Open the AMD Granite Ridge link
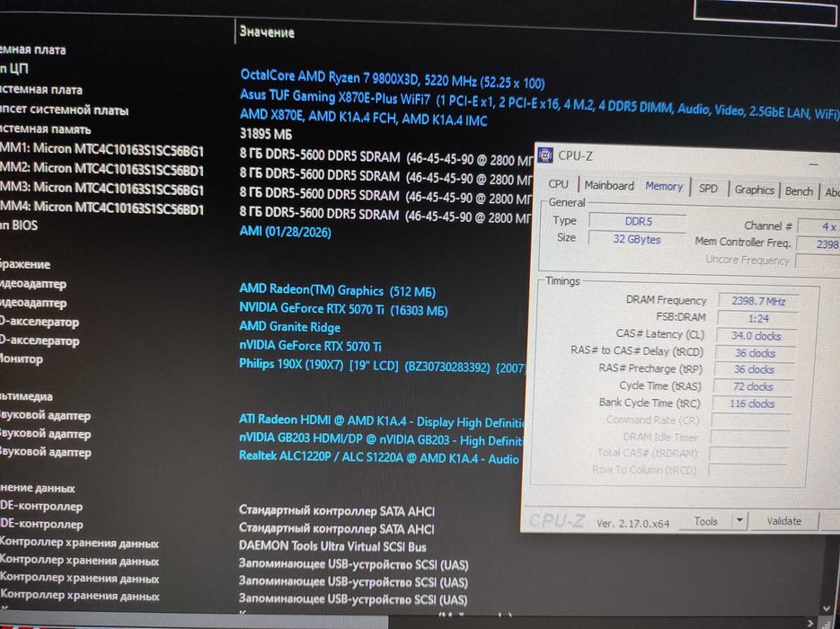840x629 pixels. pos(289,327)
